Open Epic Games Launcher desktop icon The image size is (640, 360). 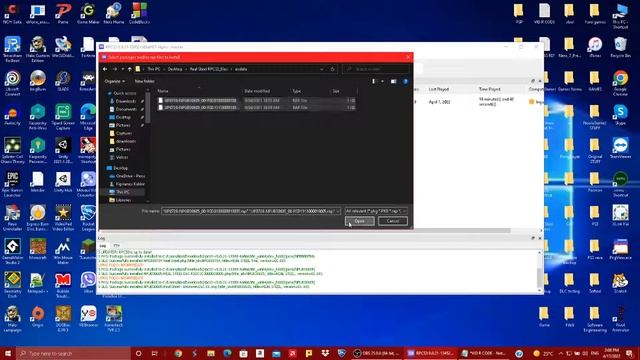coord(12,184)
